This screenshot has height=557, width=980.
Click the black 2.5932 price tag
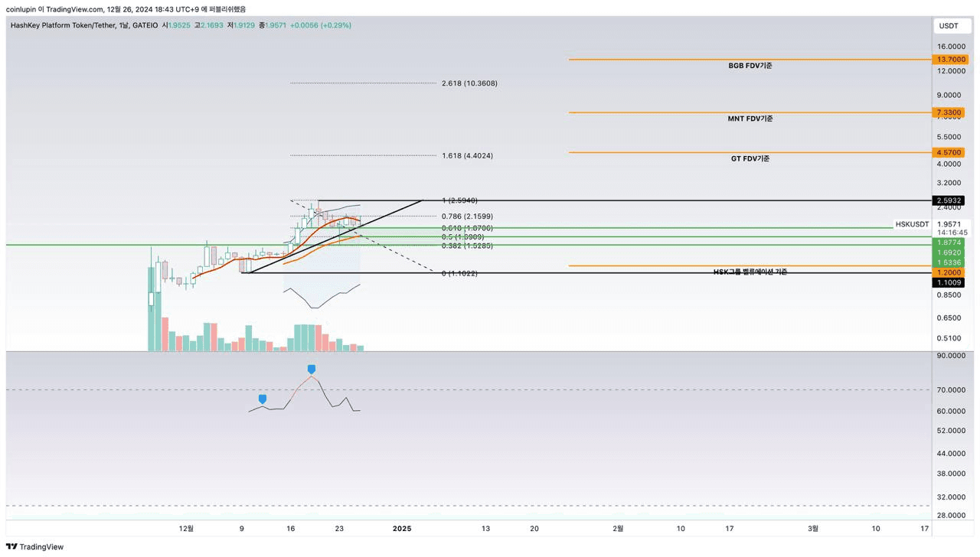[x=949, y=200]
